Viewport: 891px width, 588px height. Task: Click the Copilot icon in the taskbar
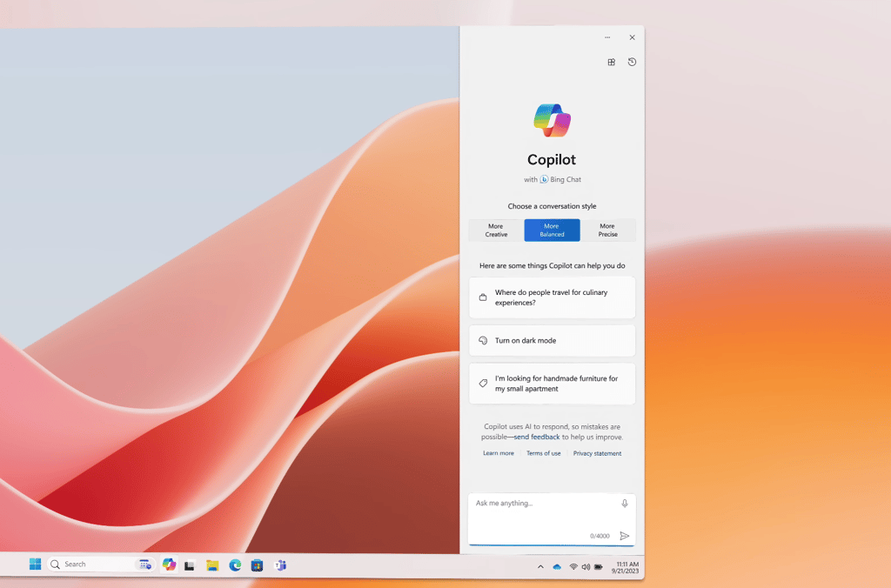(x=169, y=565)
